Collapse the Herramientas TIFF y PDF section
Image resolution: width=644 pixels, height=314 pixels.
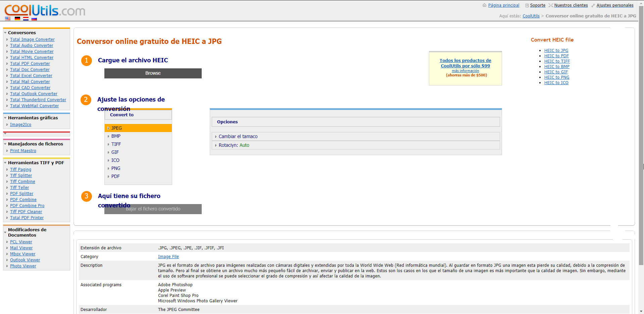[x=5, y=163]
